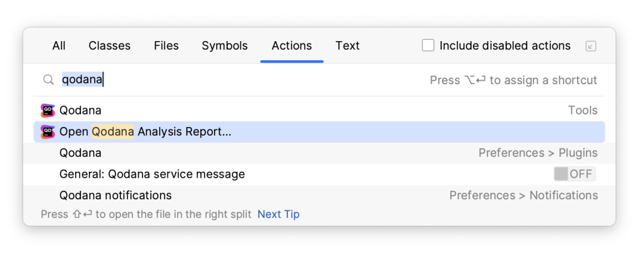Switch to the Symbols tab
The image size is (644, 256).
point(225,45)
